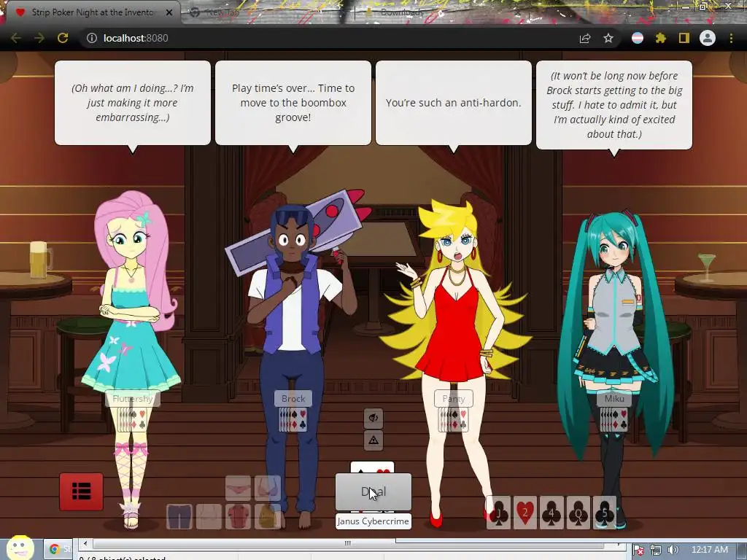Go back in browser history
747x560 pixels.
tap(16, 38)
